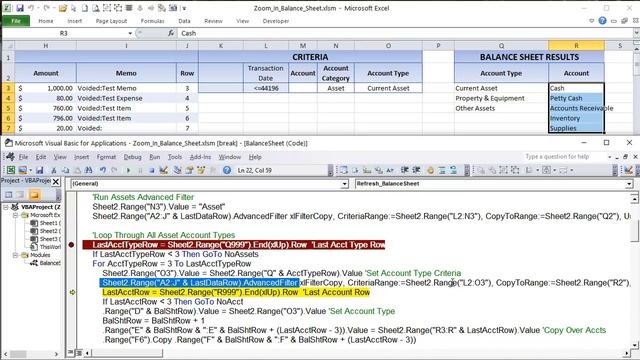Open the VBA Run menu

(x=155, y=157)
